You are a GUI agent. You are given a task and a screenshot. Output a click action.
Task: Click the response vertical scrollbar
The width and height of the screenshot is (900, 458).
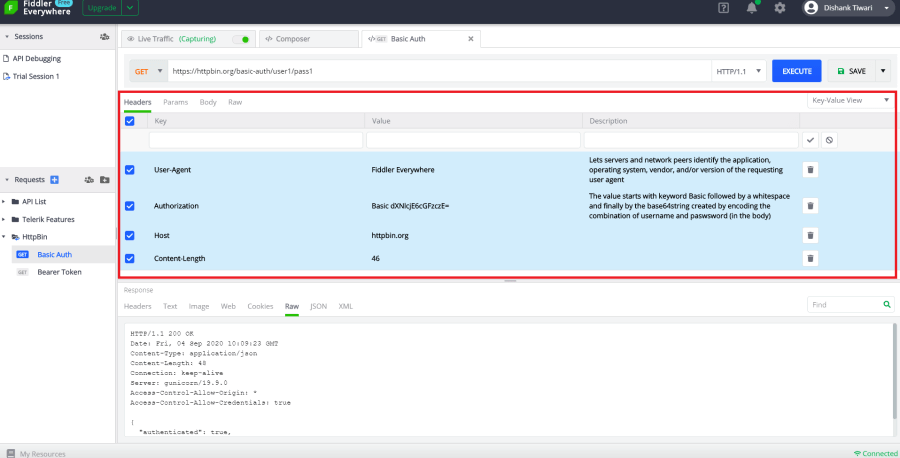click(893, 371)
